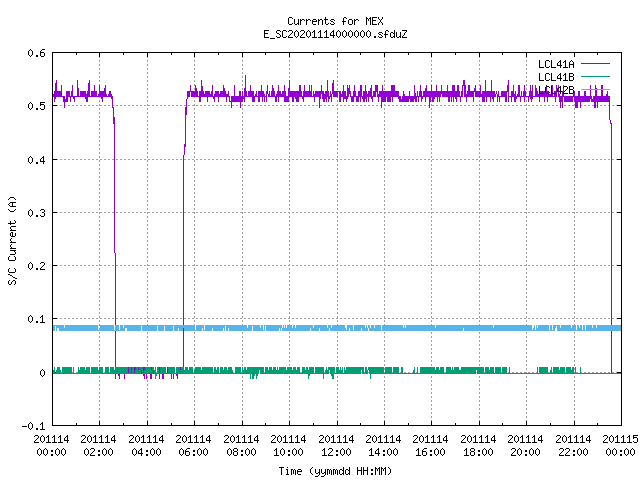Click the x-axis tick '201114 00:00'
This screenshot has height=480, width=640.
point(51,446)
